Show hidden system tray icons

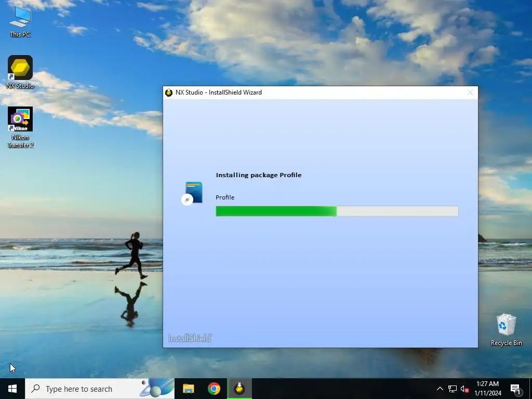pos(440,389)
